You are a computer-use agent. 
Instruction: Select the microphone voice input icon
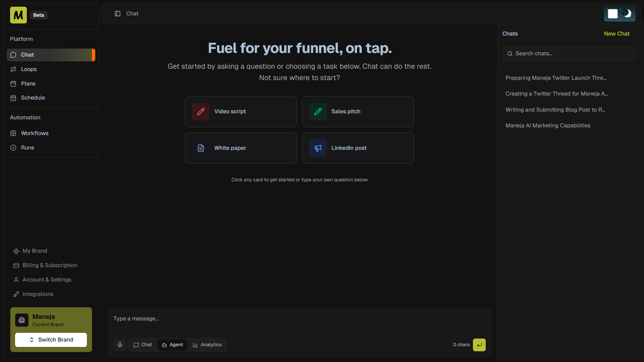[120, 345]
